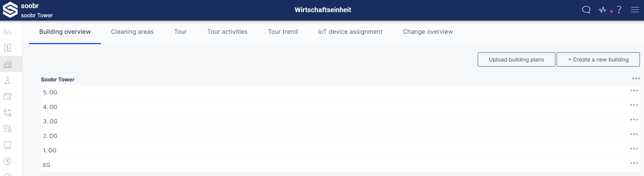Open the hamburger menu in header

pos(635,10)
